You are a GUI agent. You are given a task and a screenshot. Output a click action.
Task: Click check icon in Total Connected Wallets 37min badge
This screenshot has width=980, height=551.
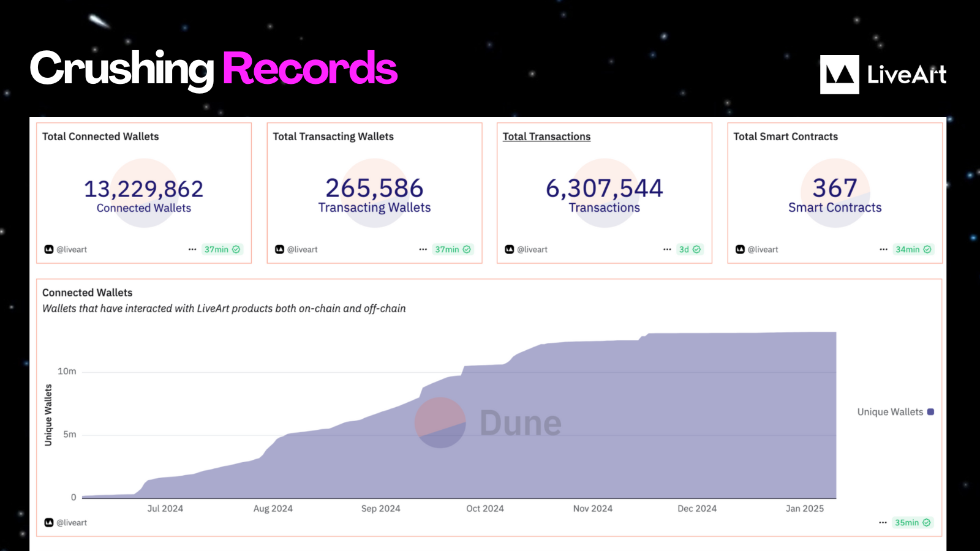pos(236,249)
